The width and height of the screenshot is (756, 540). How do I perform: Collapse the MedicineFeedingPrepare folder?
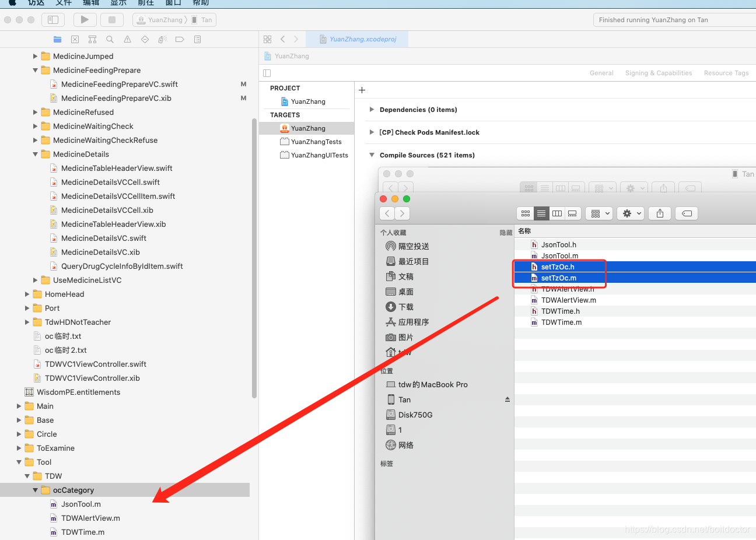(x=35, y=71)
